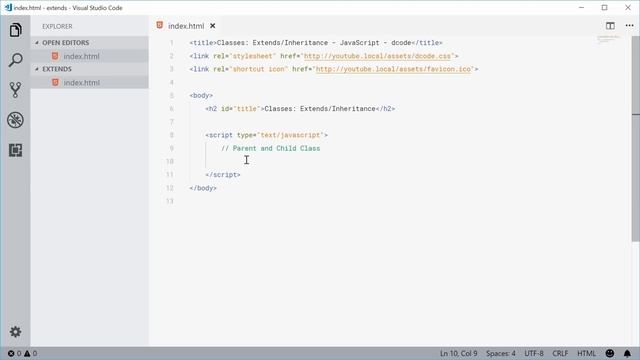Open the favicon.ico link
640x360 pixels.
(x=393, y=69)
